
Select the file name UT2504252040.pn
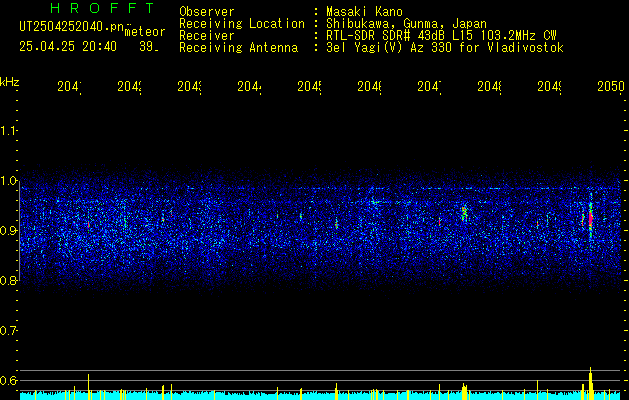[72, 27]
